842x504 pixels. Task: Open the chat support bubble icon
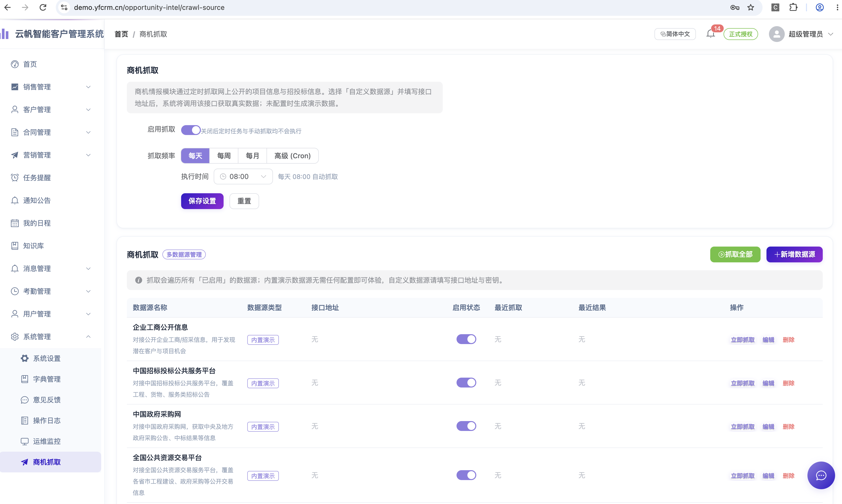(821, 475)
